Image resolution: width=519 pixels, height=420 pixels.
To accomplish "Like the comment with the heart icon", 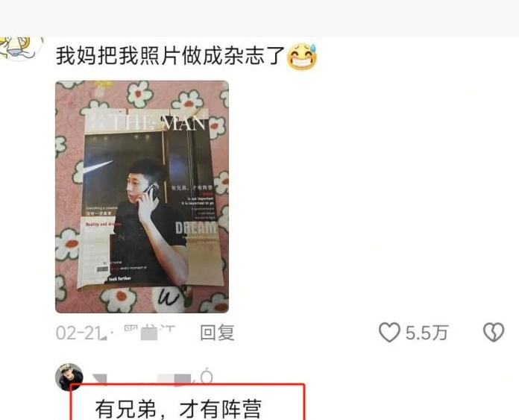I will pos(389,333).
